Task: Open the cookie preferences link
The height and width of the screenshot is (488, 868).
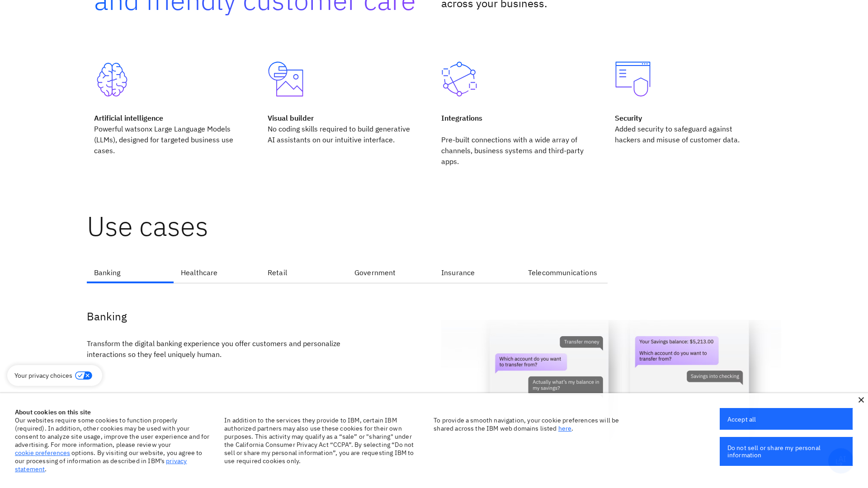Action: [x=42, y=453]
